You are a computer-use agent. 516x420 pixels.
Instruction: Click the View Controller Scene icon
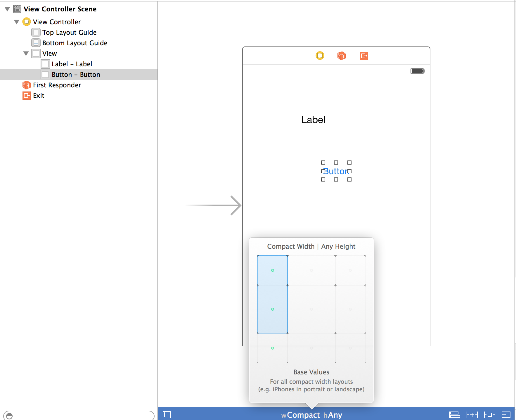click(x=18, y=9)
